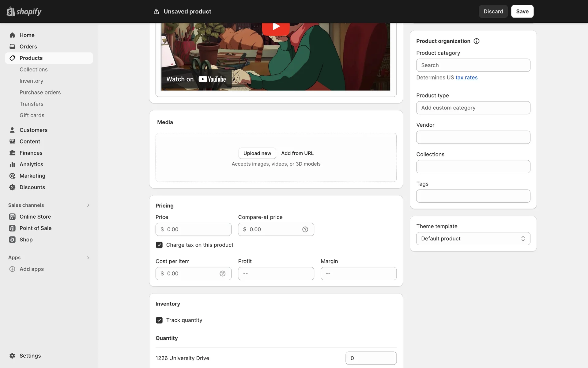Open the Inventory sidebar item

[x=31, y=81]
